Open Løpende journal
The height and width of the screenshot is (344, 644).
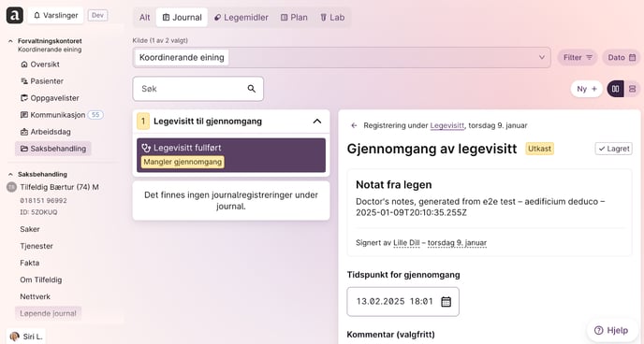tap(48, 313)
